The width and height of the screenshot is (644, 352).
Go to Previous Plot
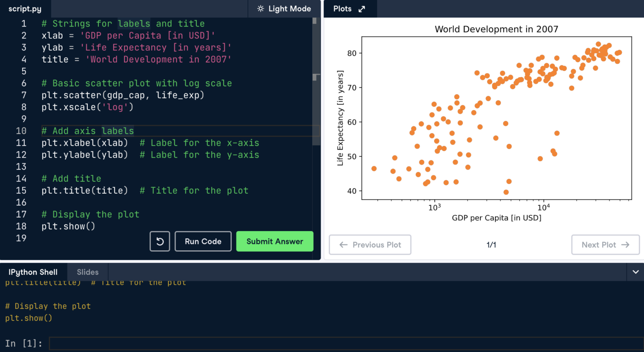point(370,245)
